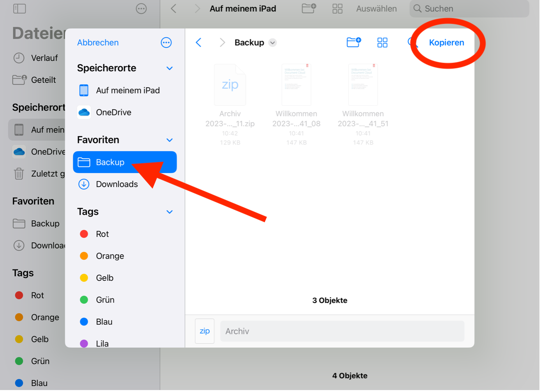Go back with dialog's left chevron
The height and width of the screenshot is (392, 541).
coord(199,42)
